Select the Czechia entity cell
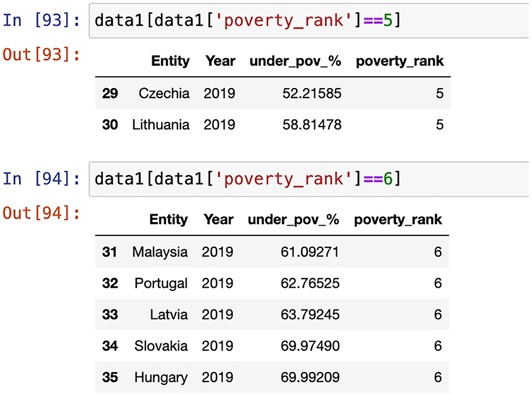The width and height of the screenshot is (532, 395). click(x=164, y=94)
